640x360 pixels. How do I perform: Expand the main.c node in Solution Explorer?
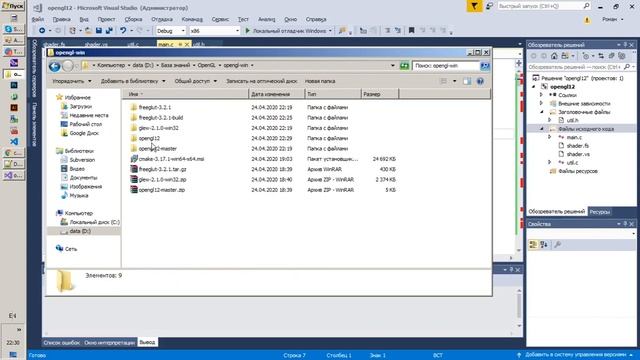tap(550, 137)
